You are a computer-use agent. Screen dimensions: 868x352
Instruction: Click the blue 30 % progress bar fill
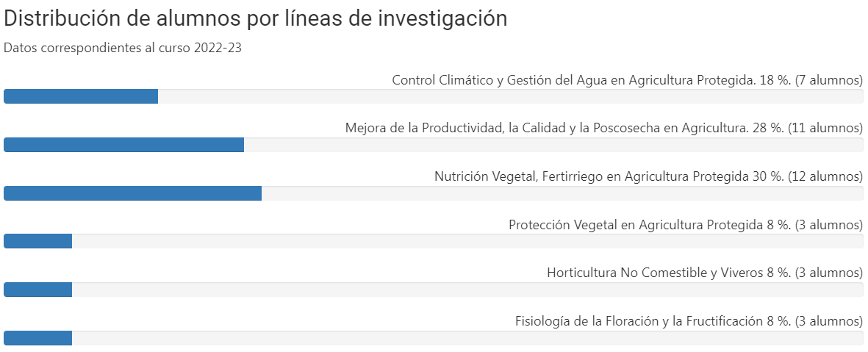[132, 193]
